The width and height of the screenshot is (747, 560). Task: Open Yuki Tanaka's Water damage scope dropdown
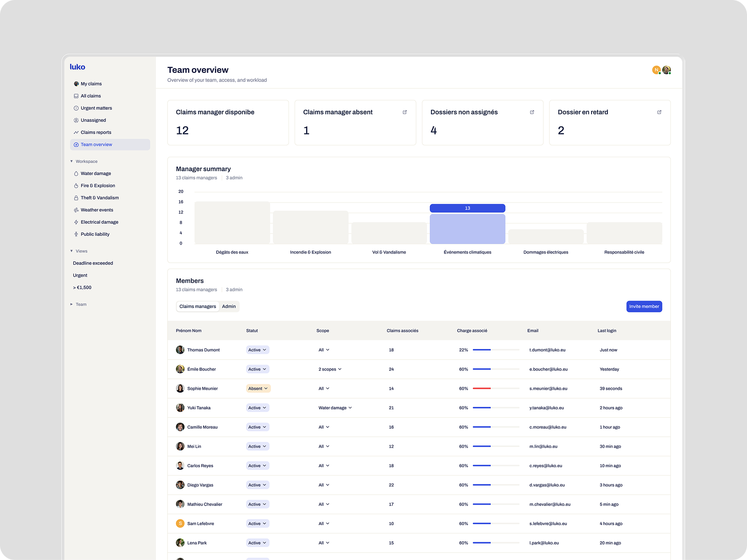[335, 407]
